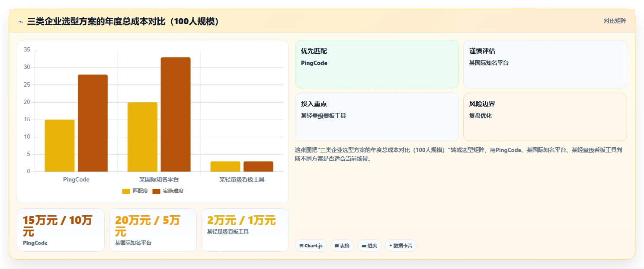Select the PingCode 实施难度 brown bar
The width and height of the screenshot is (644, 269).
(93, 123)
